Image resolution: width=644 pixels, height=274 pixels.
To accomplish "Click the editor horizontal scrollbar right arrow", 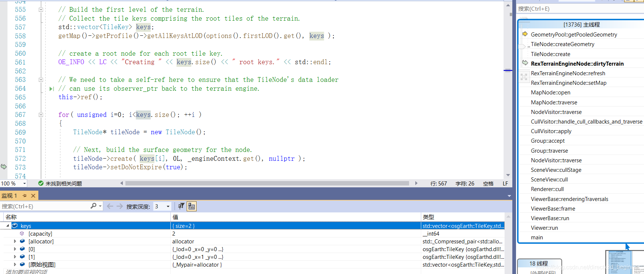I will (416, 183).
